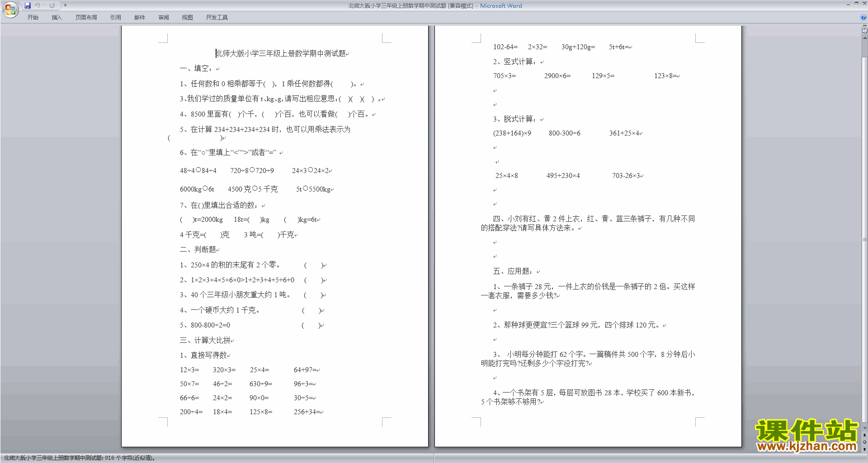Click the word count in the status bar
The height and width of the screenshot is (463, 868).
point(80,458)
